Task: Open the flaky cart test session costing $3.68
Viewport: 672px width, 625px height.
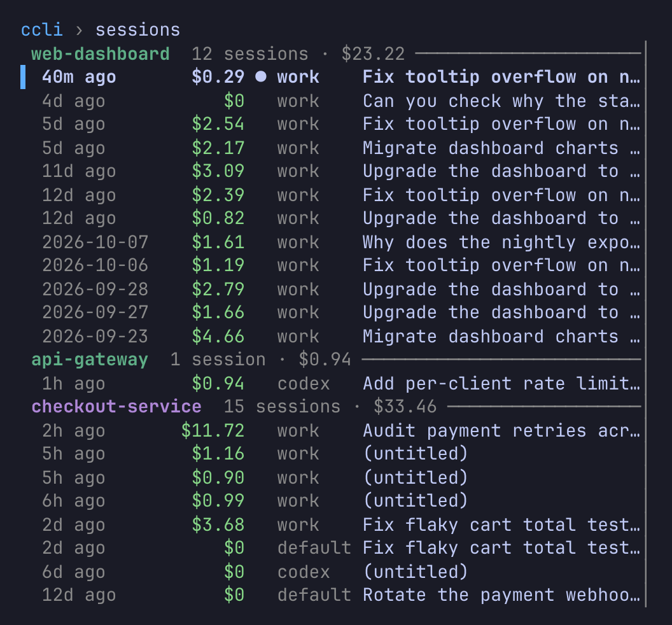Action: pos(330,524)
